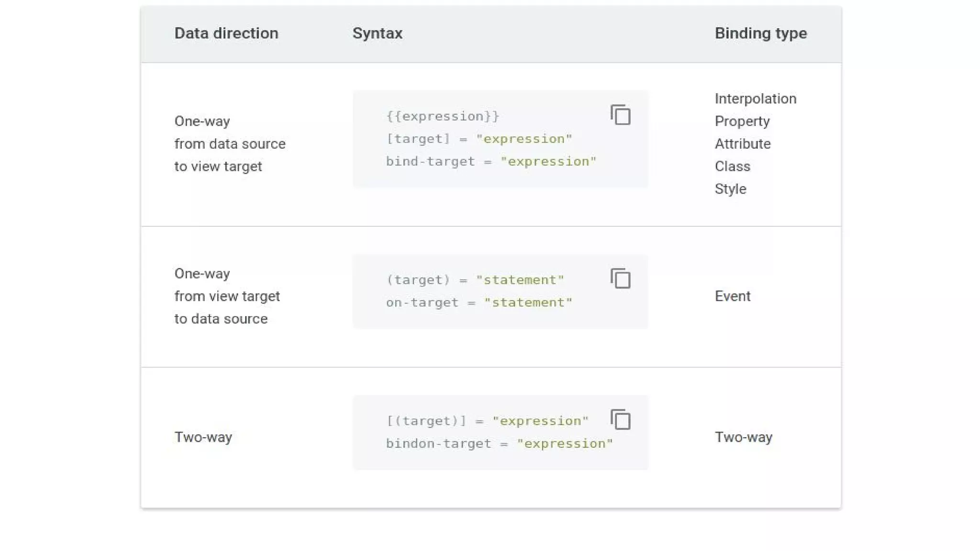Click the Property binding type text
Screen dimensions: 980x551
click(742, 121)
